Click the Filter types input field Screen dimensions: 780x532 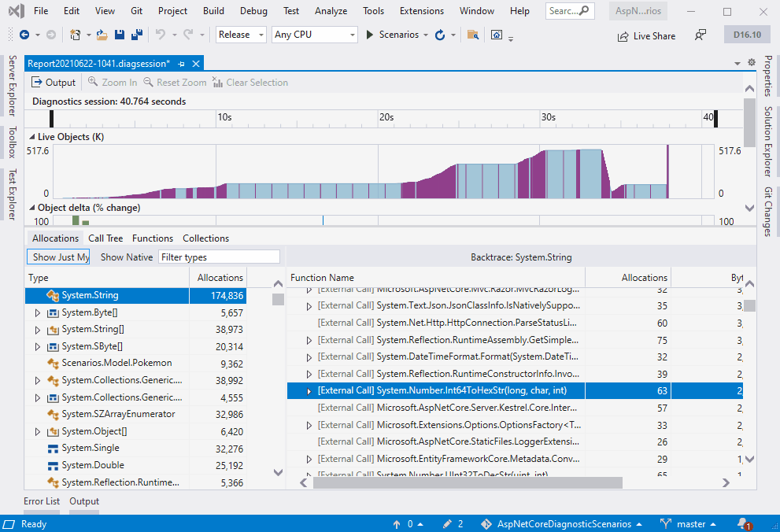pyautogui.click(x=219, y=257)
